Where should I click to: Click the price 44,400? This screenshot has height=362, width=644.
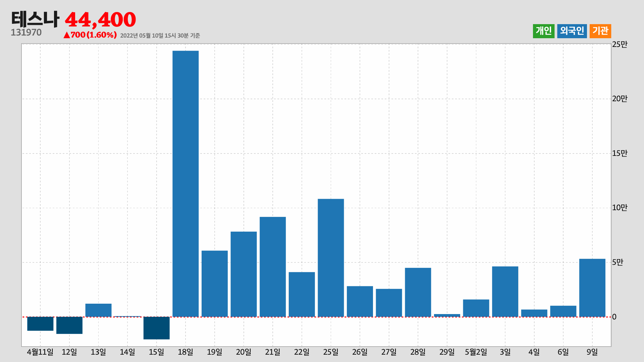[x=100, y=19]
